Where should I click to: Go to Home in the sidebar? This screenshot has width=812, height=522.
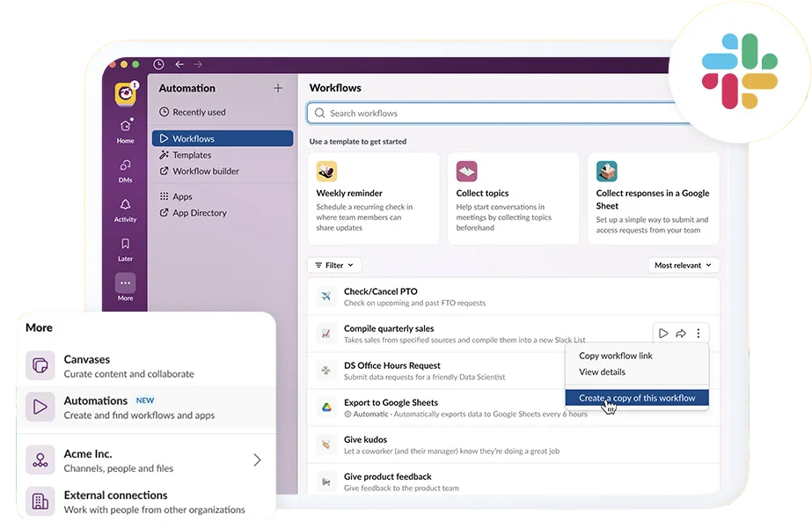[x=125, y=131]
